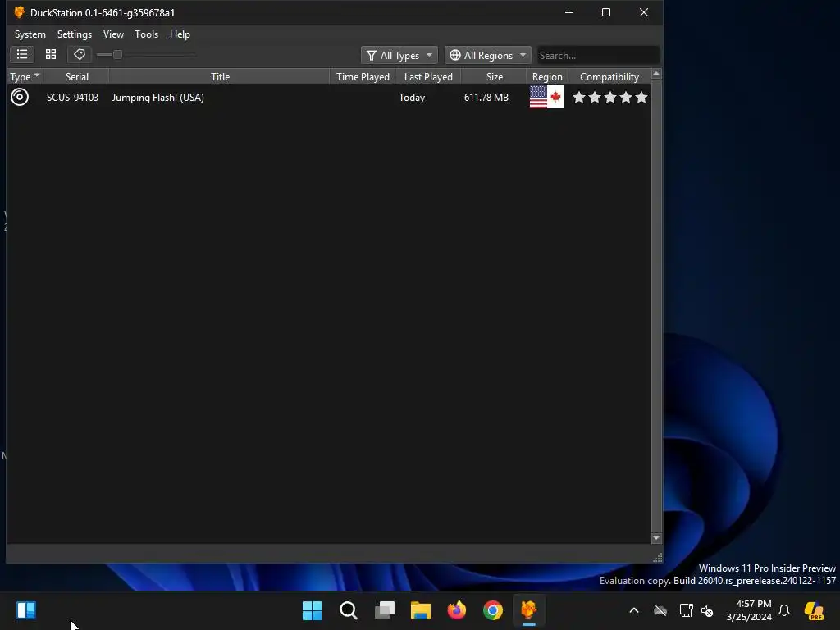Close the DuckStation window
This screenshot has width=840, height=630.
644,12
